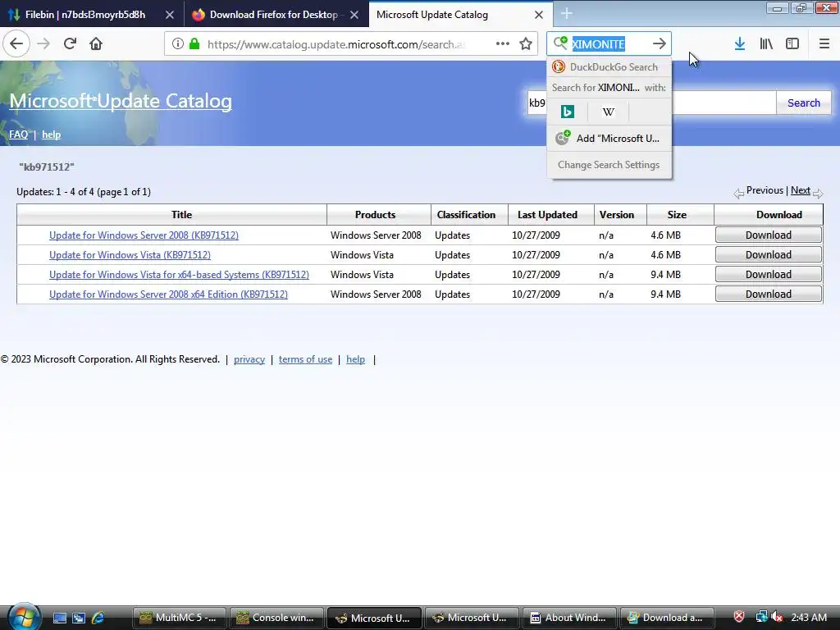Open About Windows taskbar button

(568, 618)
